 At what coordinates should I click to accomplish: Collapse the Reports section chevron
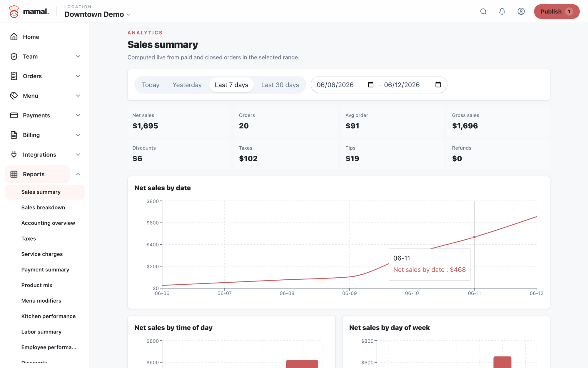[78, 174]
